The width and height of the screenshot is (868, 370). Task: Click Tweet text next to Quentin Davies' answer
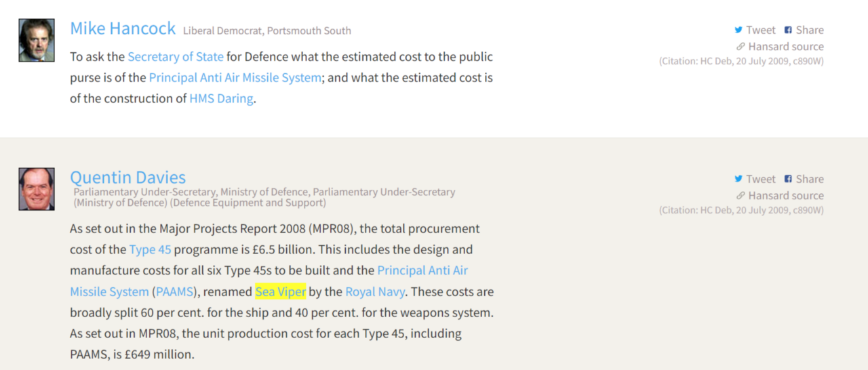tap(761, 179)
